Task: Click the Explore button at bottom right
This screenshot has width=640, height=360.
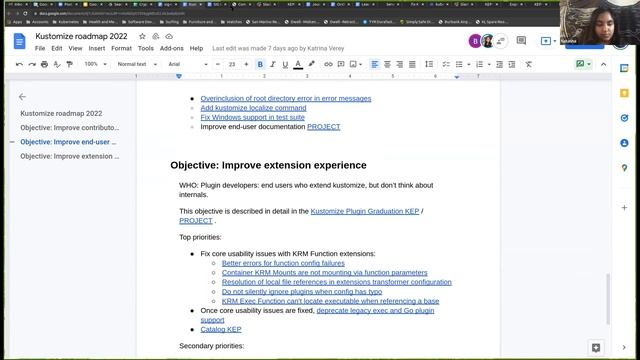Action: (x=596, y=348)
